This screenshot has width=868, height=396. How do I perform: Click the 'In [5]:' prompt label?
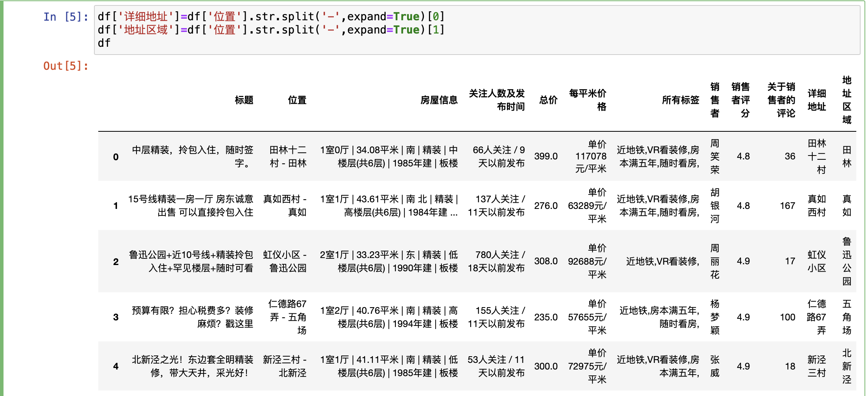(66, 17)
